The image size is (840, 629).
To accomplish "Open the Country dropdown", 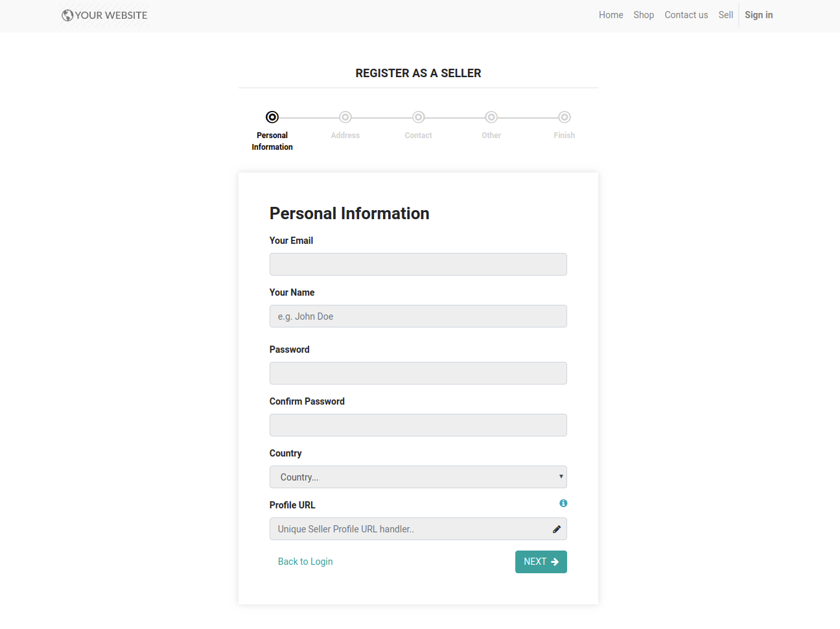I will (418, 477).
